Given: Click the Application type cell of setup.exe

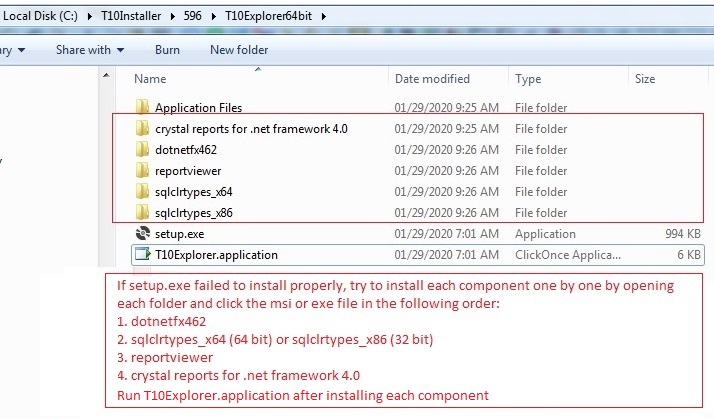Looking at the screenshot, I should pyautogui.click(x=545, y=234).
